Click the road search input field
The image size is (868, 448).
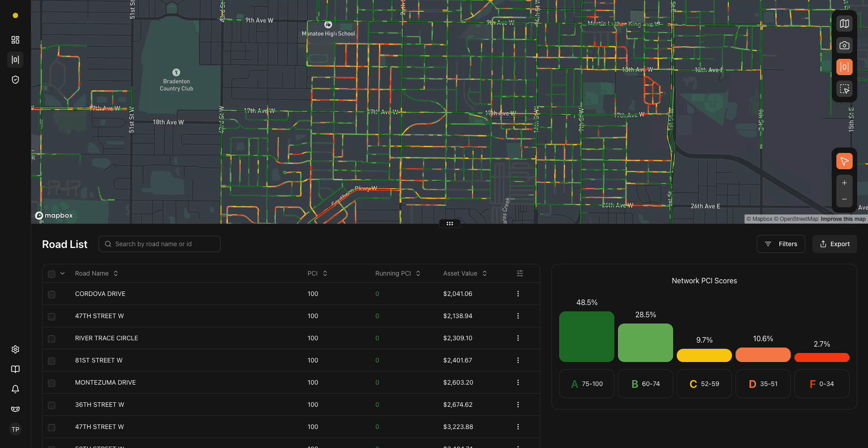pyautogui.click(x=159, y=244)
